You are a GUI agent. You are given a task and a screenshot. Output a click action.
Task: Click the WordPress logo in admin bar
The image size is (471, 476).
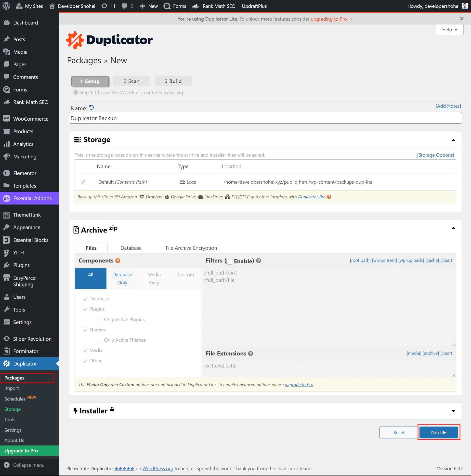[x=6, y=6]
